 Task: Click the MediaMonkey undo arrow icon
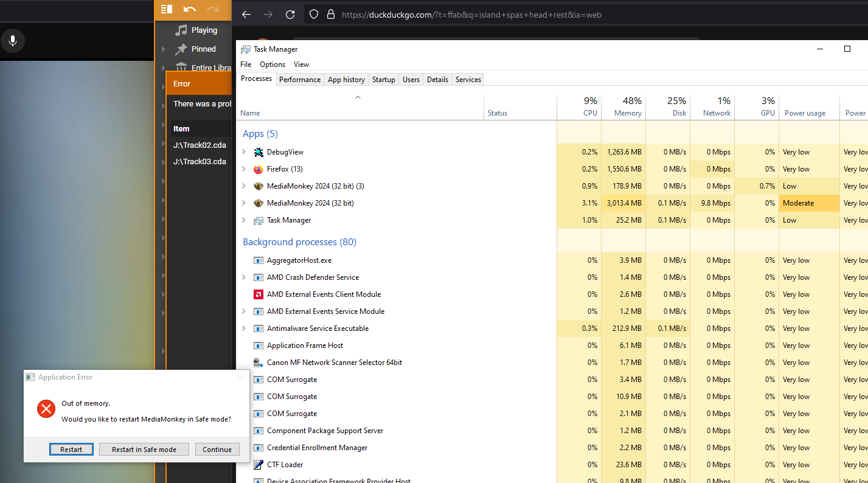(x=189, y=9)
